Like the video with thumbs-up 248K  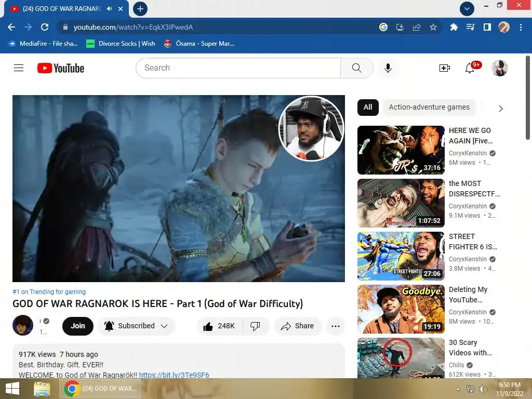click(219, 326)
